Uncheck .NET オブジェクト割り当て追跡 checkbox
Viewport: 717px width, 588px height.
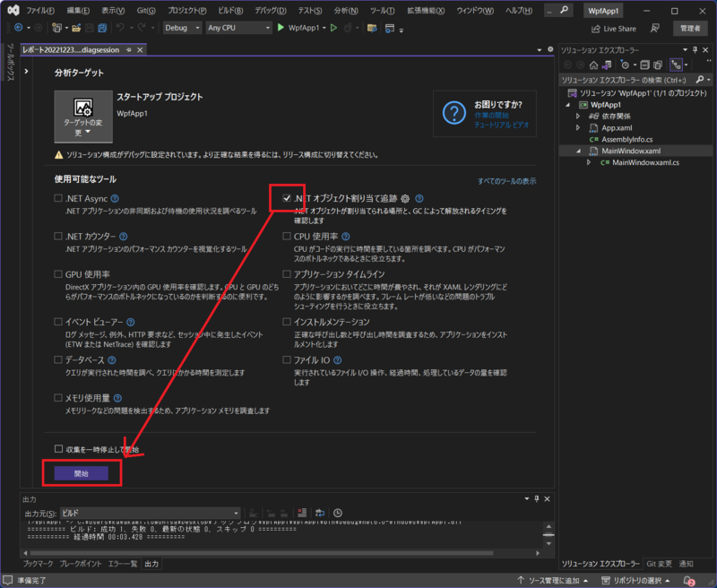(x=287, y=198)
